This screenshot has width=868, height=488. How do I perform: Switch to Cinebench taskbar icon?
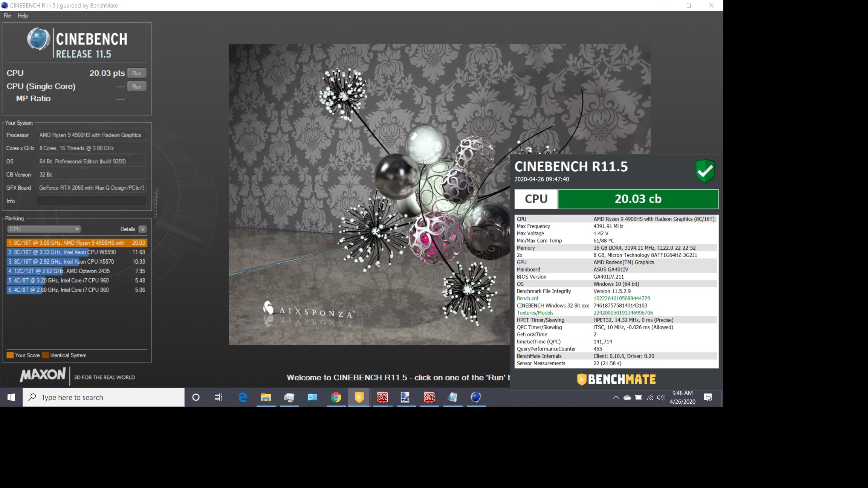[x=476, y=397]
